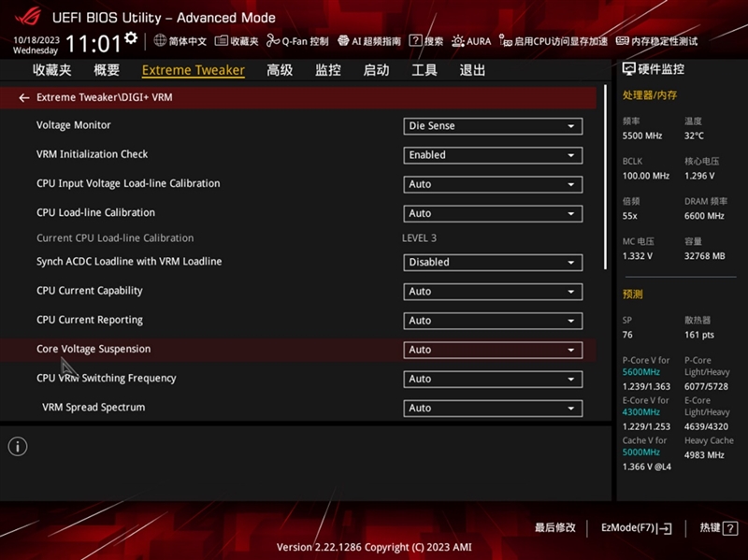The image size is (748, 560).
Task: Open CPU Current Reporting dropdown
Action: (493, 321)
